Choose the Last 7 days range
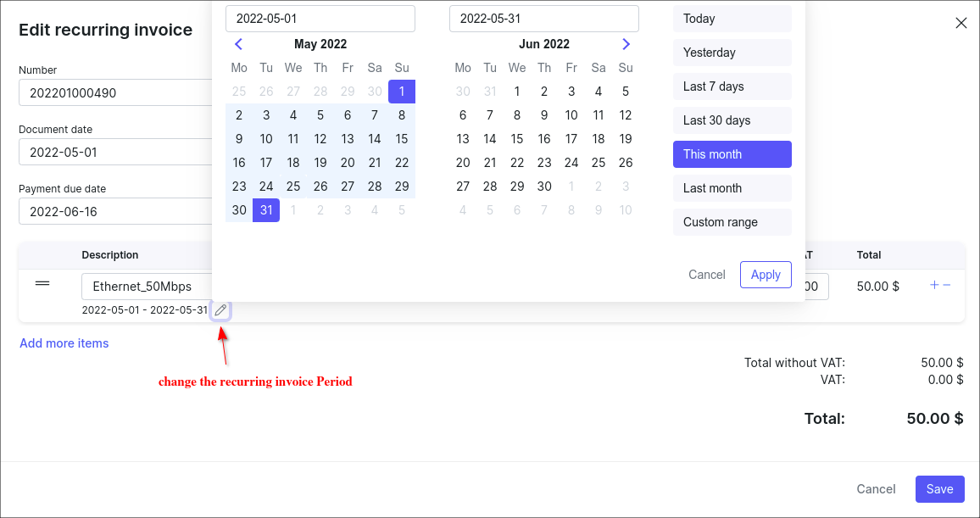Viewport: 980px width, 518px height. coord(732,86)
